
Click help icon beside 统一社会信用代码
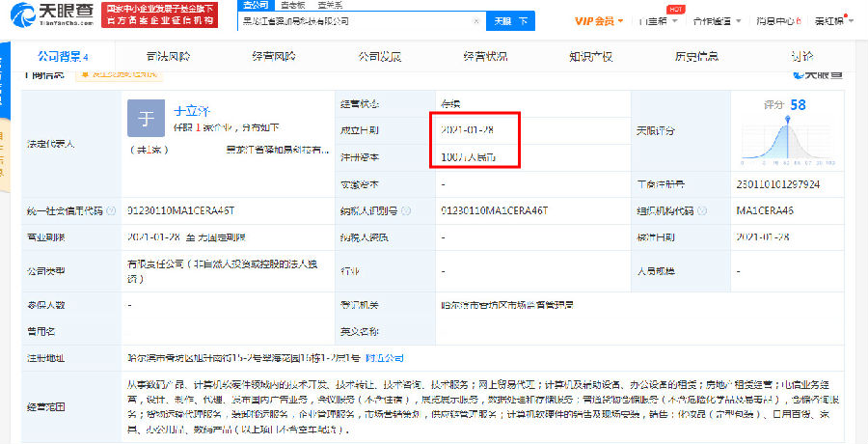point(113,208)
